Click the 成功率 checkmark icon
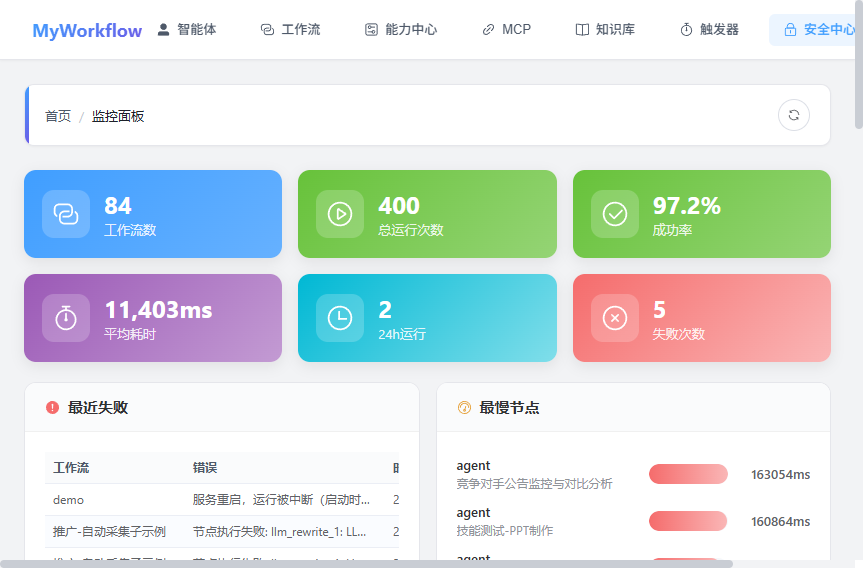The height and width of the screenshot is (568, 863). point(615,214)
